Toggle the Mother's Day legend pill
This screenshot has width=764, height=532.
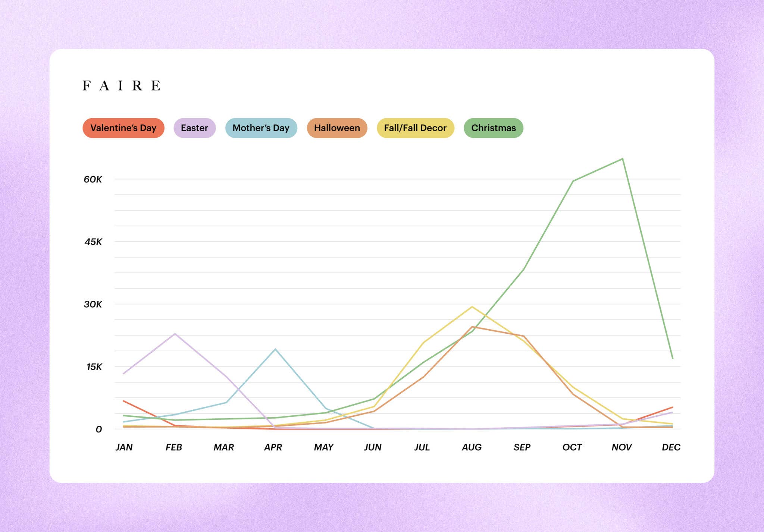(261, 128)
